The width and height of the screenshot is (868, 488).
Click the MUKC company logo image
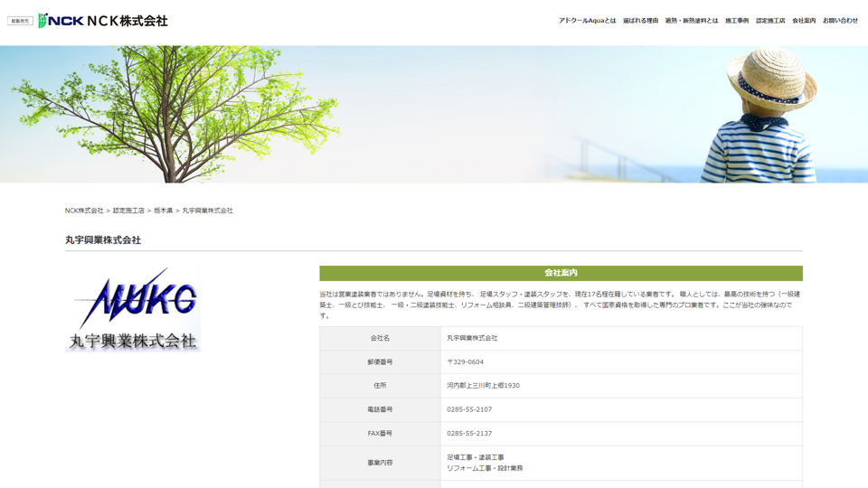coord(133,308)
